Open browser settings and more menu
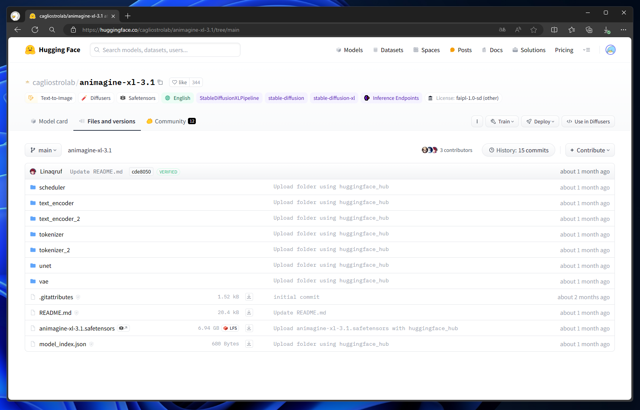This screenshot has width=640, height=410. click(x=623, y=30)
